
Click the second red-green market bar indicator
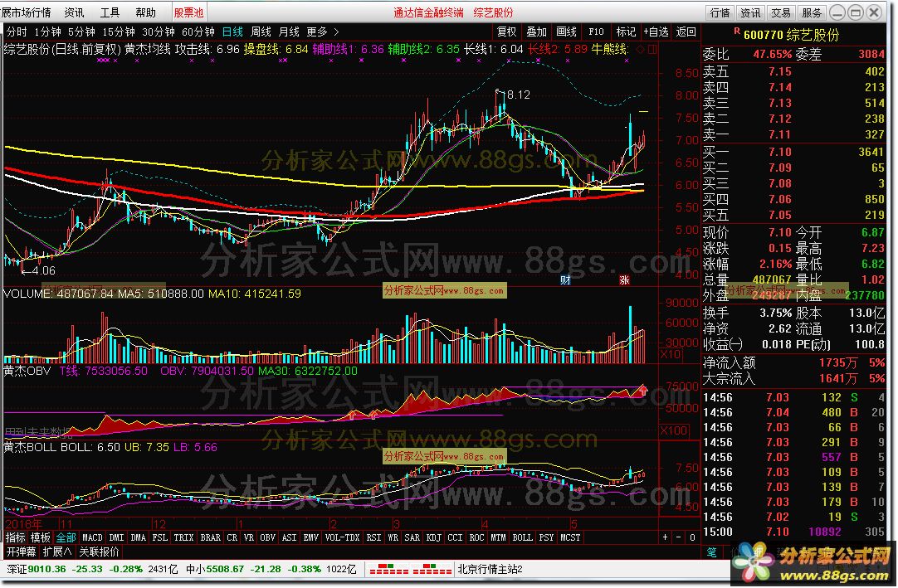(x=432, y=569)
